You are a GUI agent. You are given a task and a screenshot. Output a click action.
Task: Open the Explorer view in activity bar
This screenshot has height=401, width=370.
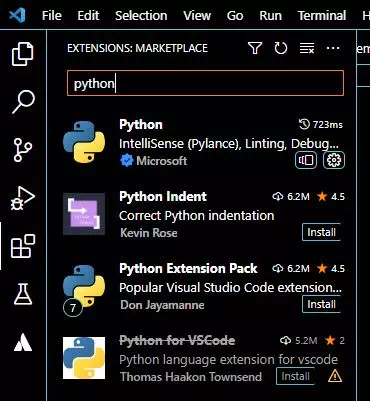point(23,54)
